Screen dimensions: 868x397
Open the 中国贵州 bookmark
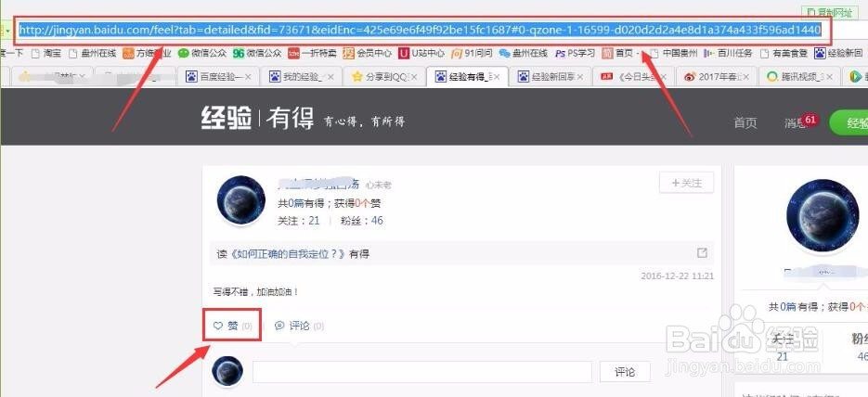[x=674, y=54]
